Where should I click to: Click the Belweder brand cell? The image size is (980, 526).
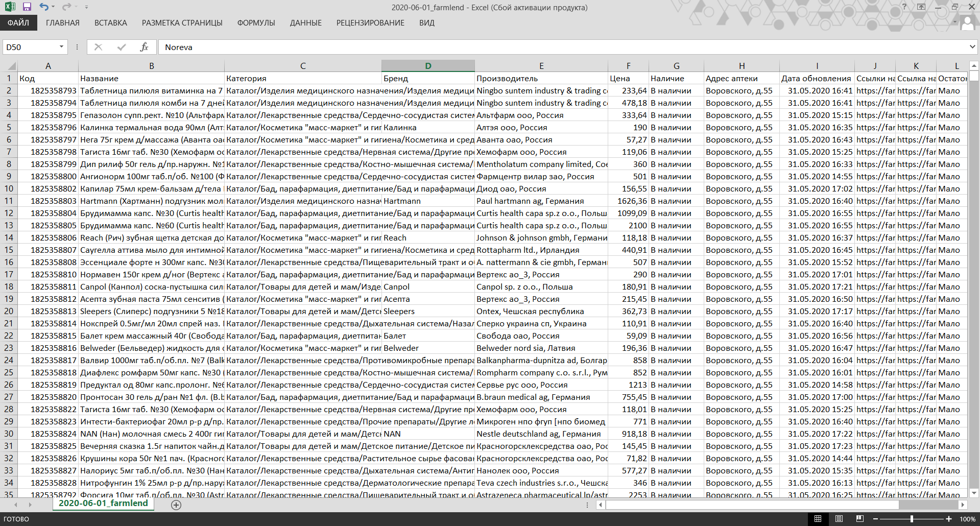pos(428,348)
